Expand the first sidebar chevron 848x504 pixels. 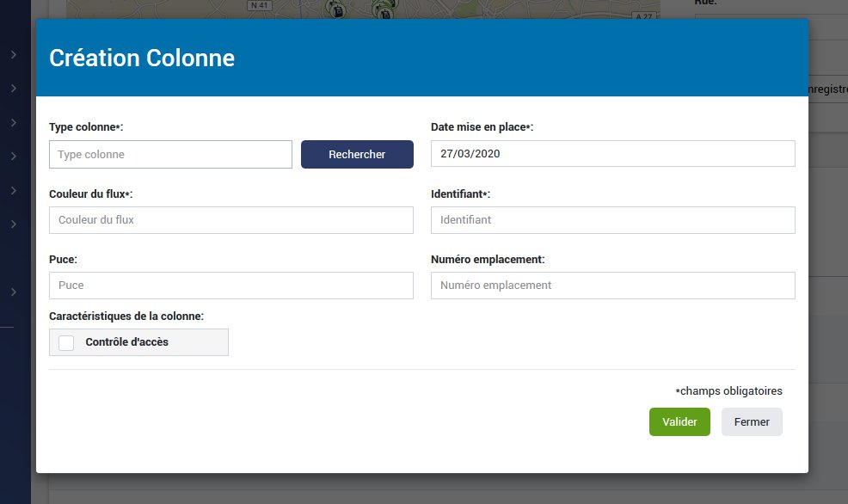tap(13, 52)
